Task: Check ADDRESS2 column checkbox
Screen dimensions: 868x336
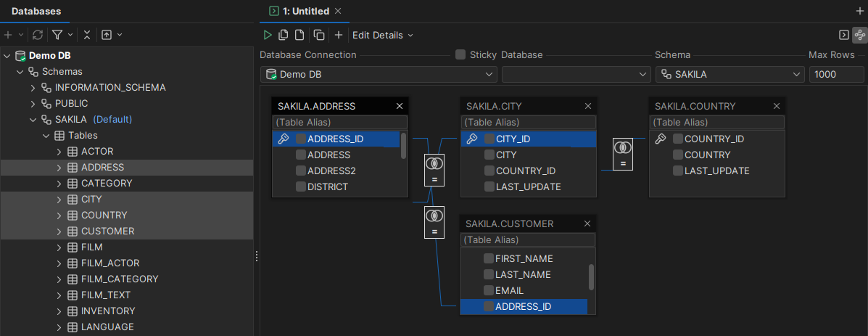Action: coord(301,171)
